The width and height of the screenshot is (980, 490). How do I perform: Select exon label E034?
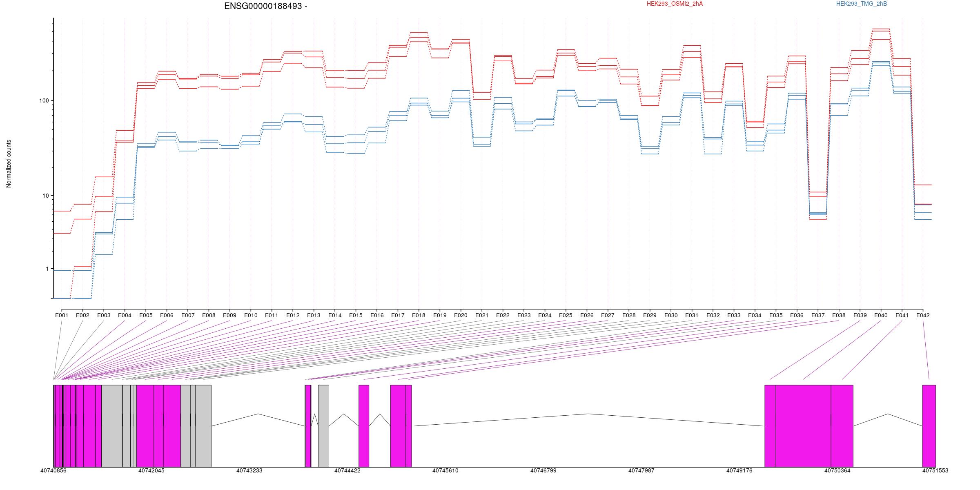tap(755, 315)
